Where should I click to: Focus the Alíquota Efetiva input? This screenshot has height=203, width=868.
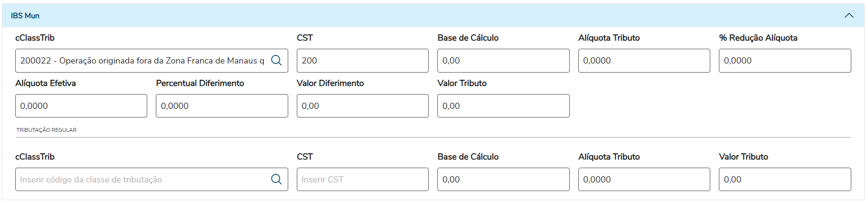[x=81, y=106]
